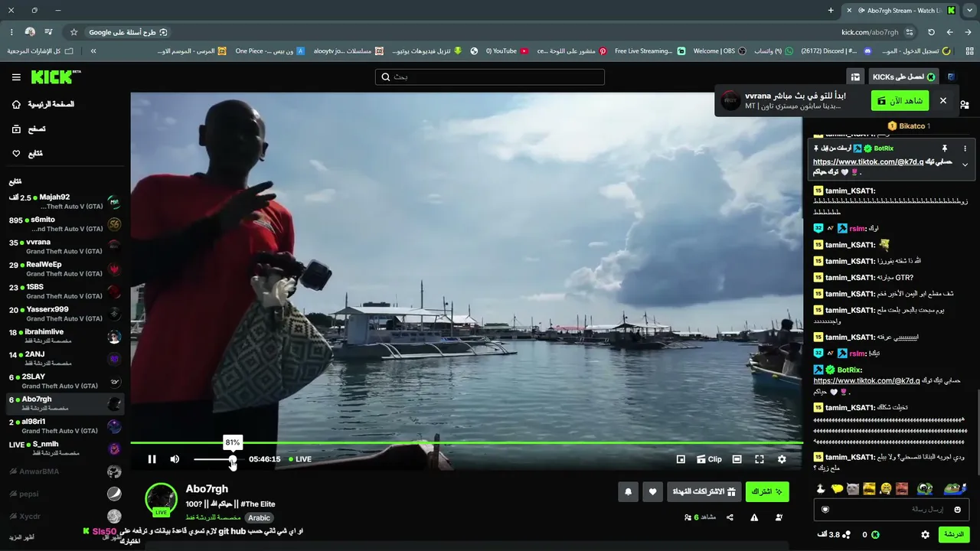Open s6mito channel from sidebar
The height and width of the screenshot is (551, 980).
point(65,224)
